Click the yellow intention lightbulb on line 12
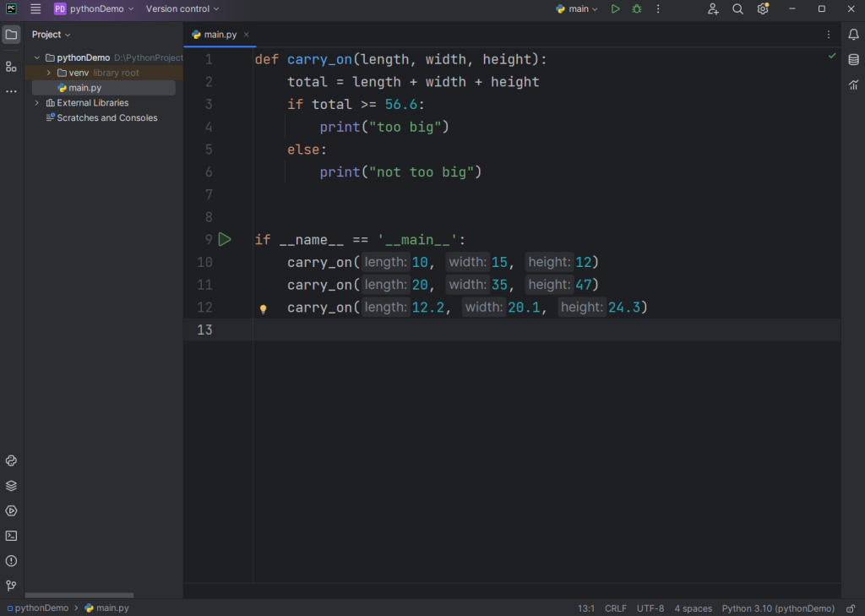Screen dimensions: 865x616 pyautogui.click(x=263, y=309)
